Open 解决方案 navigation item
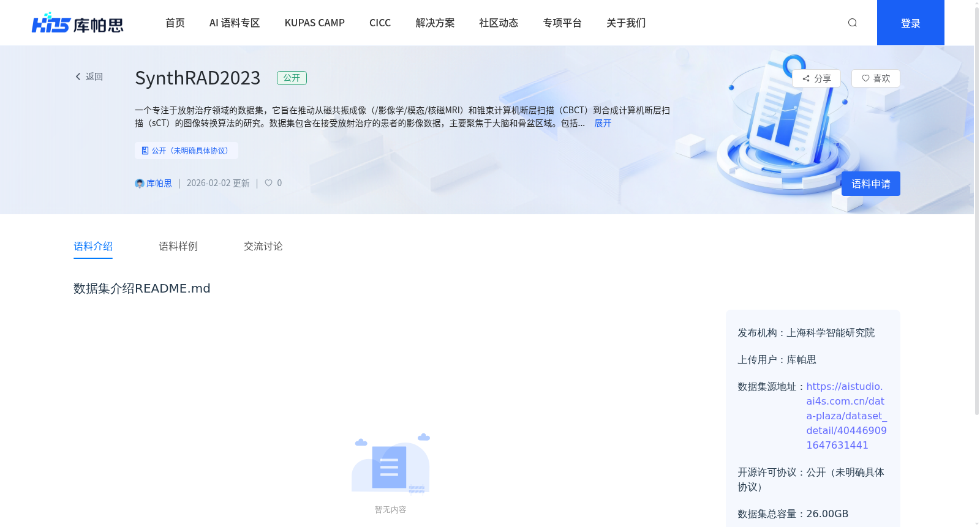980x527 pixels. tap(435, 23)
